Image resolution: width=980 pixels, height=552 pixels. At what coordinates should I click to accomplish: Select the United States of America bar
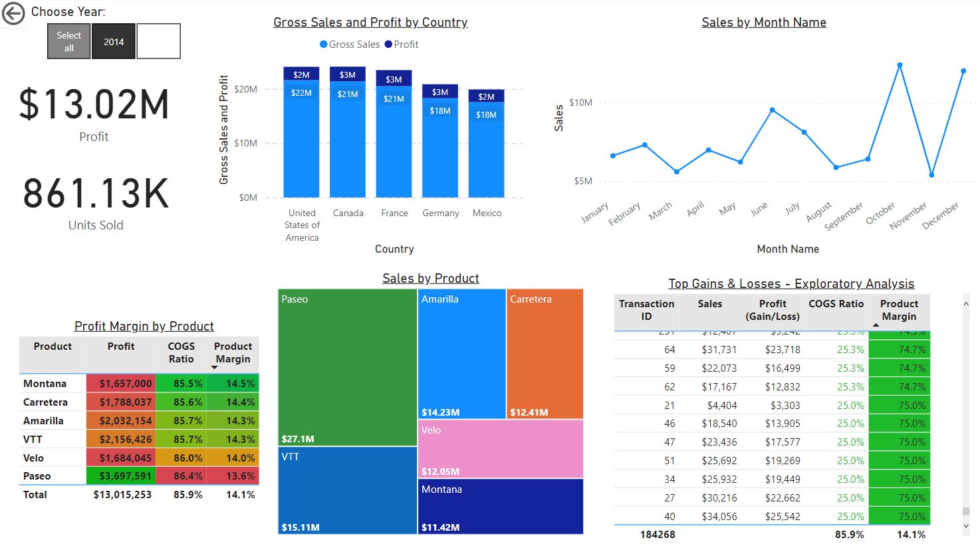click(301, 140)
